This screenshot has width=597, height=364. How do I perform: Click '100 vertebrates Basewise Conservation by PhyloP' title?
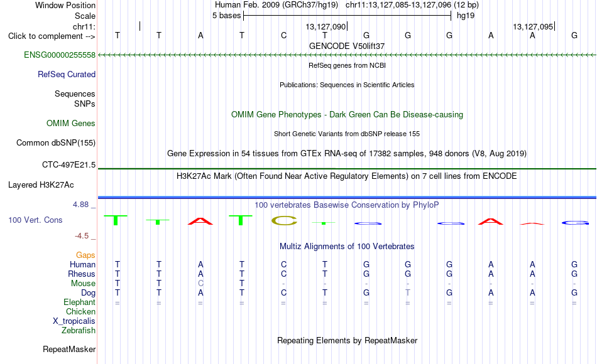coord(347,205)
